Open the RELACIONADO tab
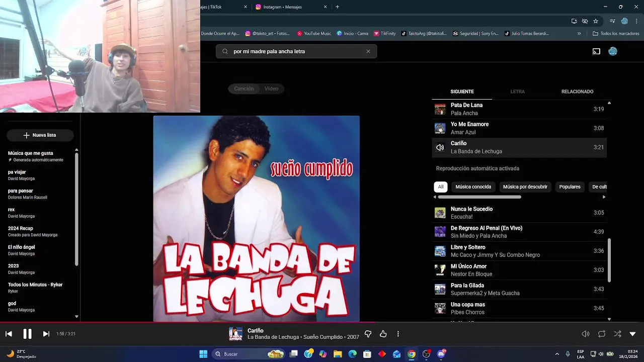 577,92
